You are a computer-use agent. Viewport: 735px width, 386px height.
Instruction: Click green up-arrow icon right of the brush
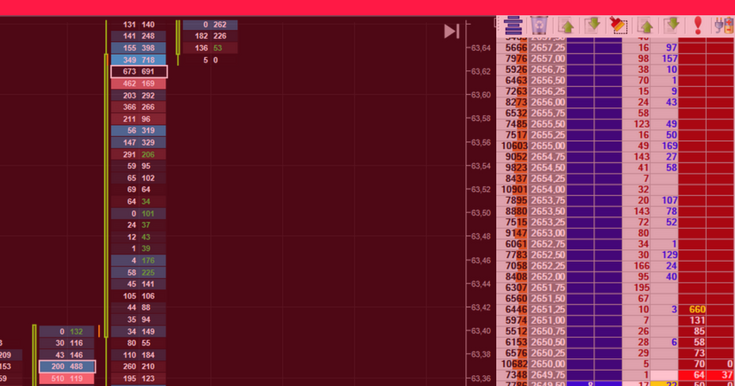point(646,26)
